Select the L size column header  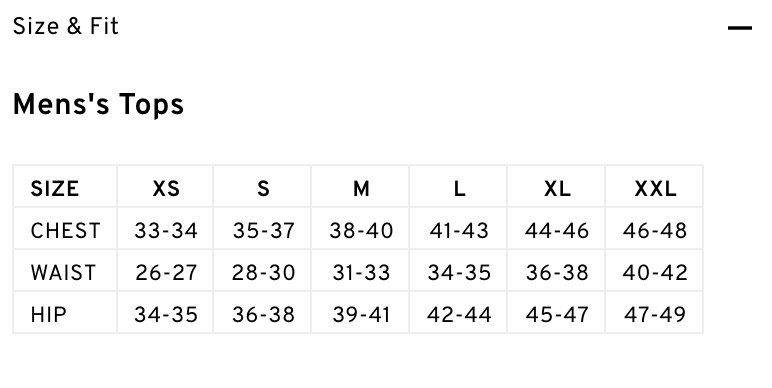pos(459,189)
